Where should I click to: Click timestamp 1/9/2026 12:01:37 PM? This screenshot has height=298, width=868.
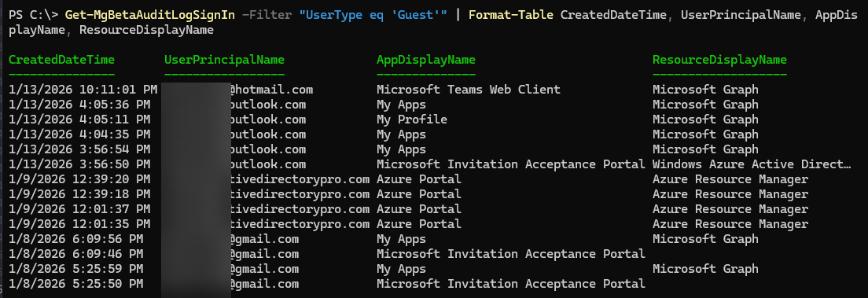pos(79,209)
